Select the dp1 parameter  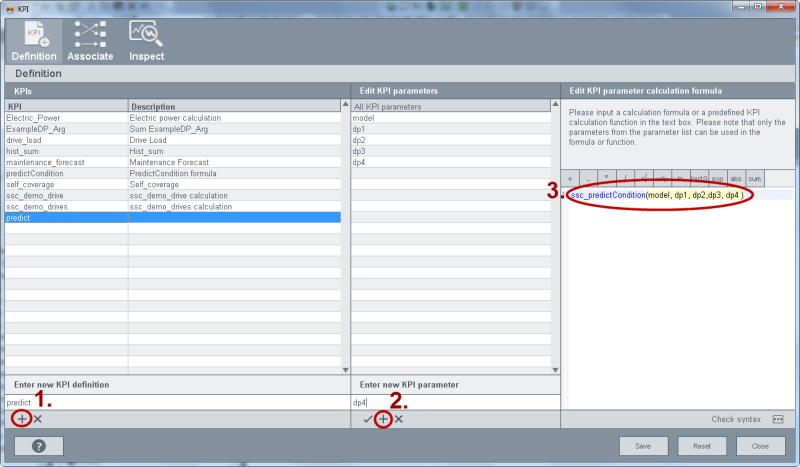coord(451,129)
